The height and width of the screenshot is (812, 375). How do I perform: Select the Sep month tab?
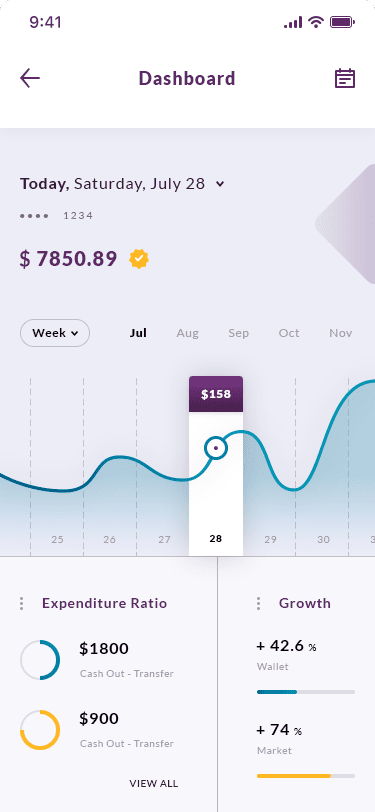[239, 333]
